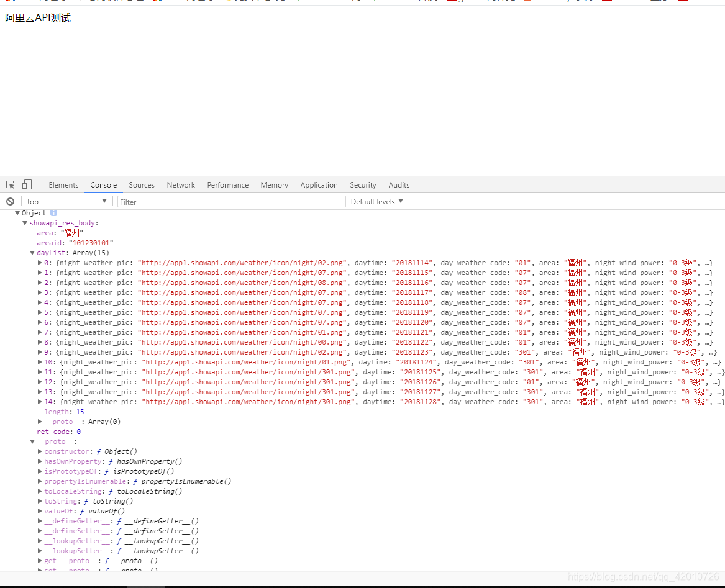The height and width of the screenshot is (588, 725).
Task: Click the night/00.png URL in item 8
Action: [x=243, y=342]
